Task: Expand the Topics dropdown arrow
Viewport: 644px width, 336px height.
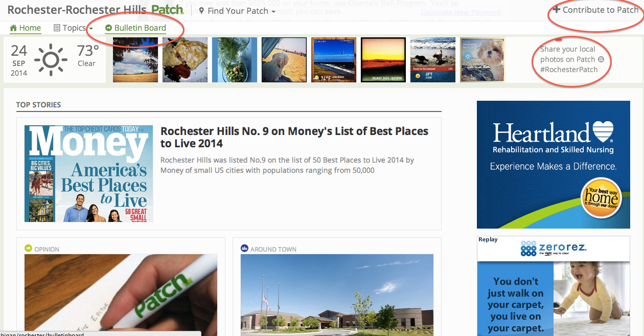Action: tap(91, 29)
